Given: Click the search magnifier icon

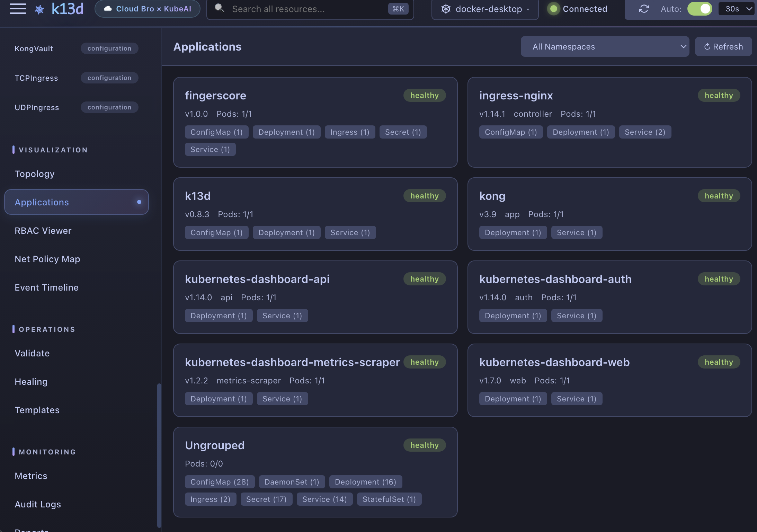Looking at the screenshot, I should (219, 8).
